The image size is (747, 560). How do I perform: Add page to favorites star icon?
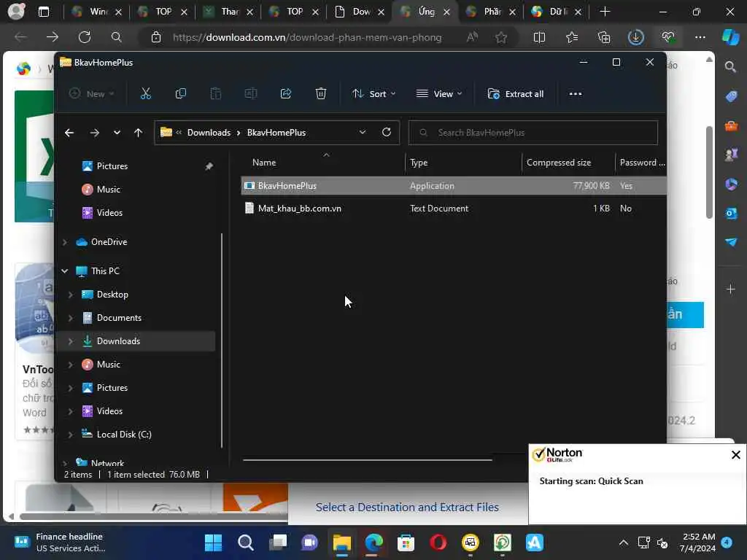pos(500,37)
